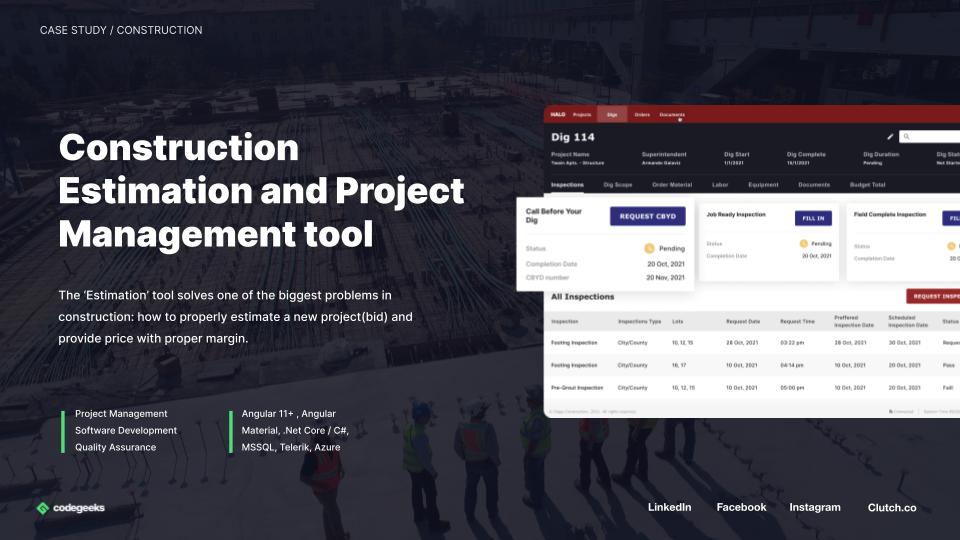
Task: Click the pencil edit icon beside Dig 114
Action: [890, 137]
